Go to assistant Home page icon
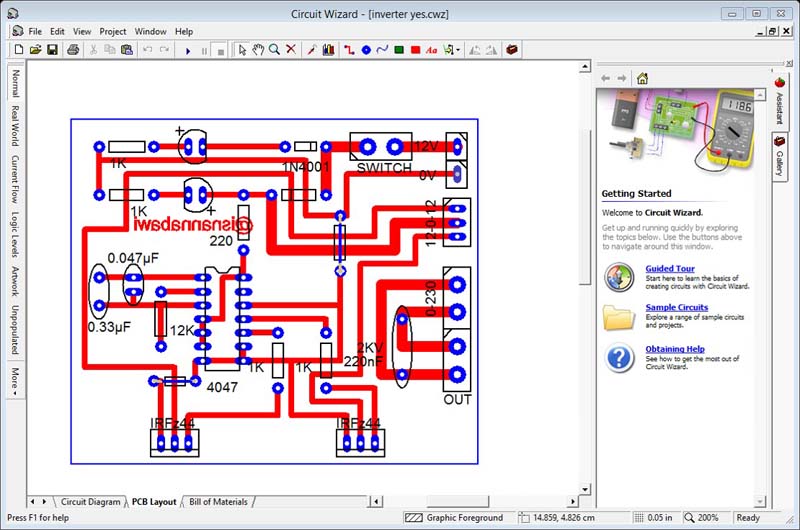 pyautogui.click(x=642, y=78)
